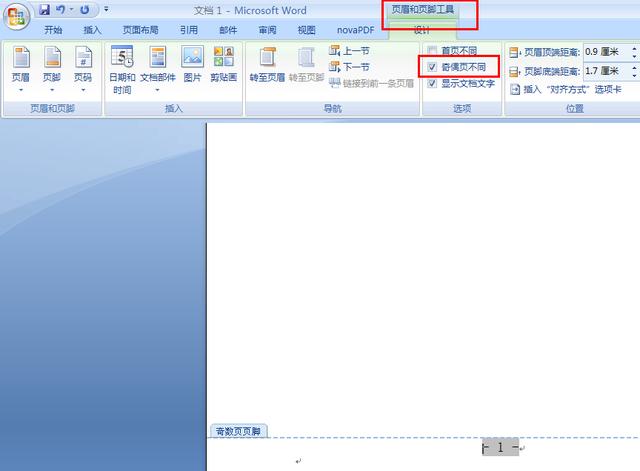This screenshot has height=471, width=640.
Task: Redo action in Quick Access Toolbar
Action: click(x=84, y=9)
